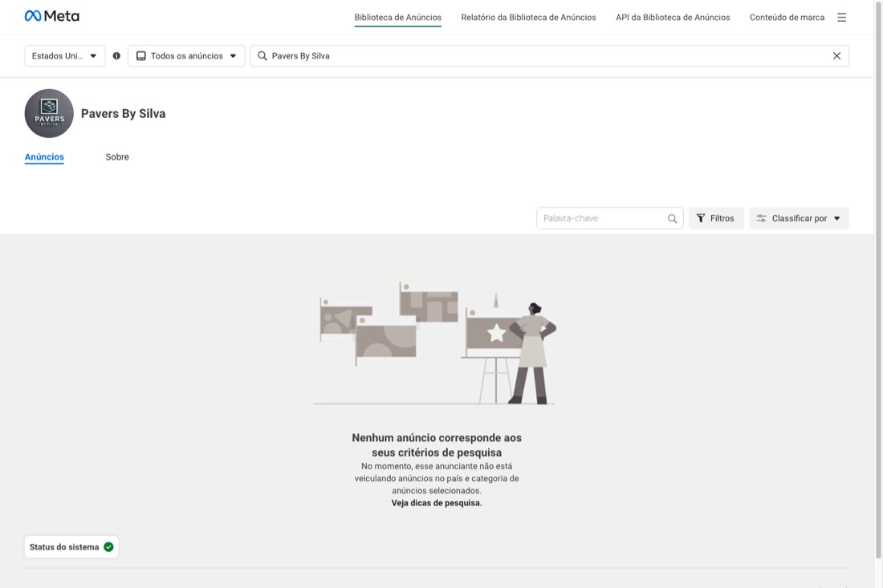The image size is (883, 588).
Task: Clear the search with the X icon
Action: click(836, 55)
